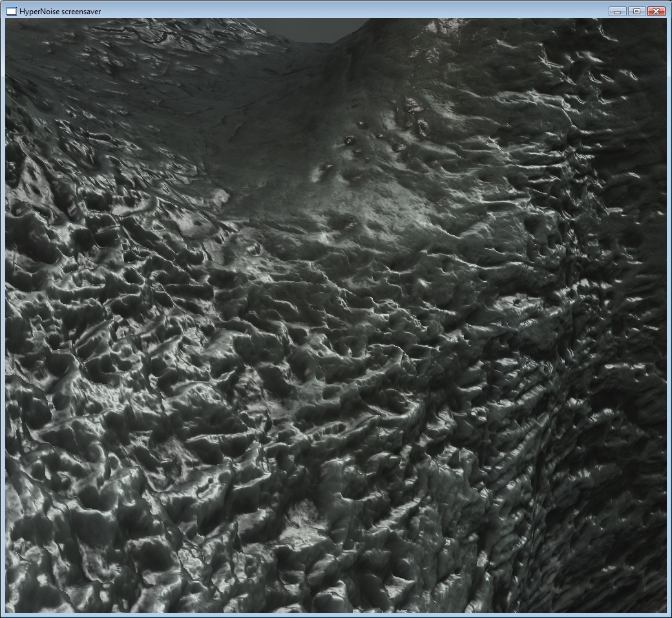The width and height of the screenshot is (672, 618).
Task: Close the HyperNoise screensaver window
Action: point(656,11)
